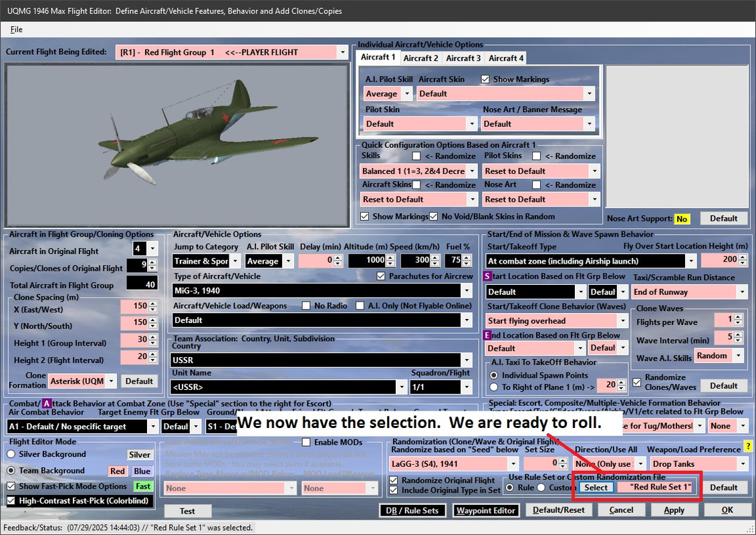
Task: Toggle High-Contrast Fast-Pick (Colorblind)
Action: 11,501
